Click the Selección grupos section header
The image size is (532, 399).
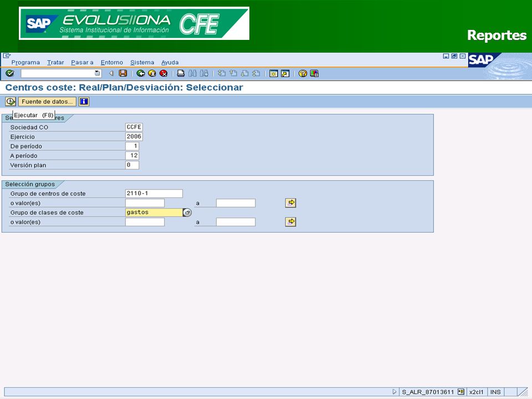(x=30, y=184)
